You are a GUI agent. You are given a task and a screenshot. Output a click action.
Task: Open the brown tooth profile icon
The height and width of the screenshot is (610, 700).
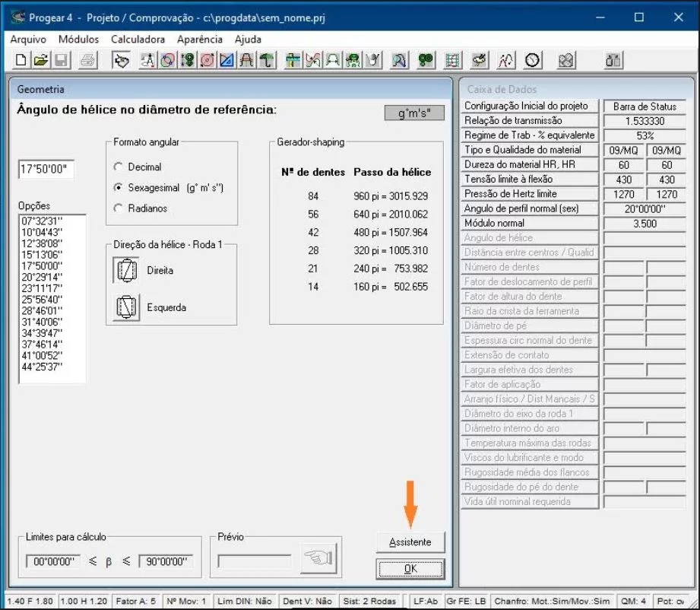(246, 60)
